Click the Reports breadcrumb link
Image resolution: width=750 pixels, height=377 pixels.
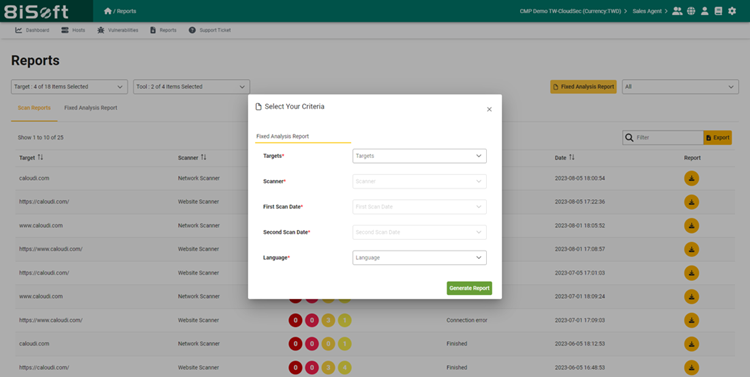point(126,11)
